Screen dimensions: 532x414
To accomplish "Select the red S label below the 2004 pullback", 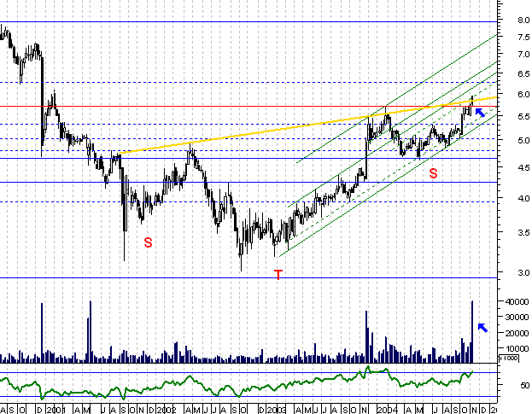I will 433,173.
